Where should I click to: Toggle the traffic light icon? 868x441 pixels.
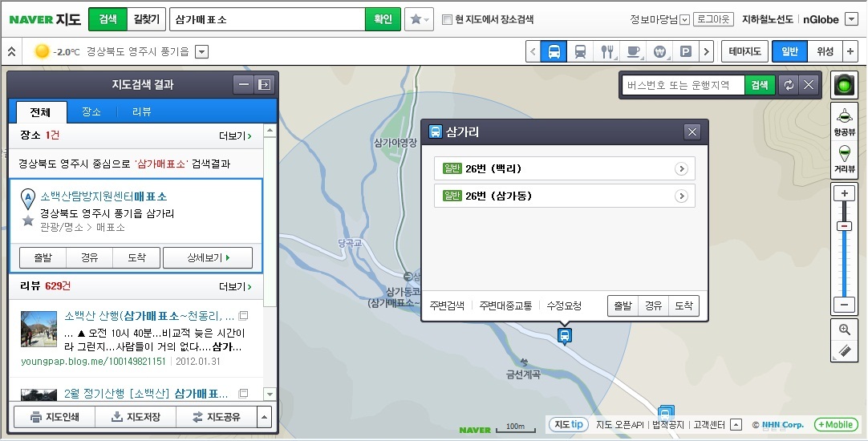tap(844, 85)
